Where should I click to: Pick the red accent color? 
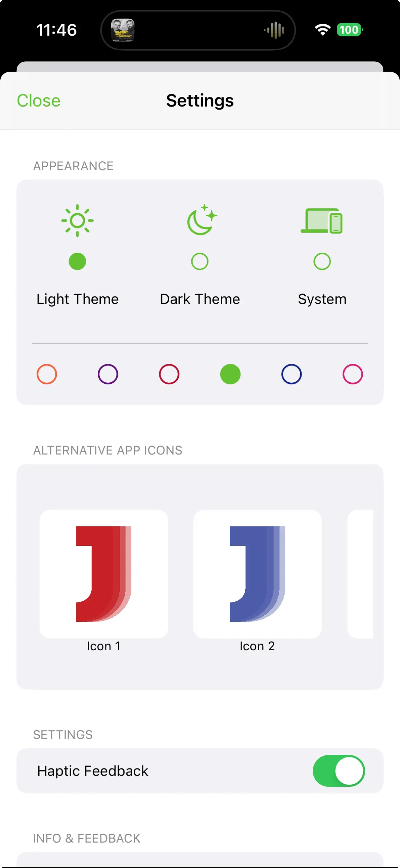pos(169,374)
